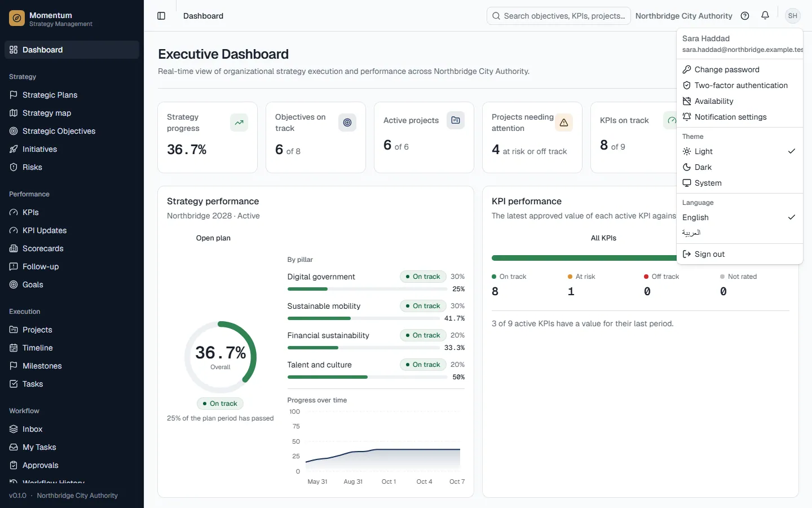Open Risks from the sidebar
Viewport: 812px width, 508px height.
(72, 167)
